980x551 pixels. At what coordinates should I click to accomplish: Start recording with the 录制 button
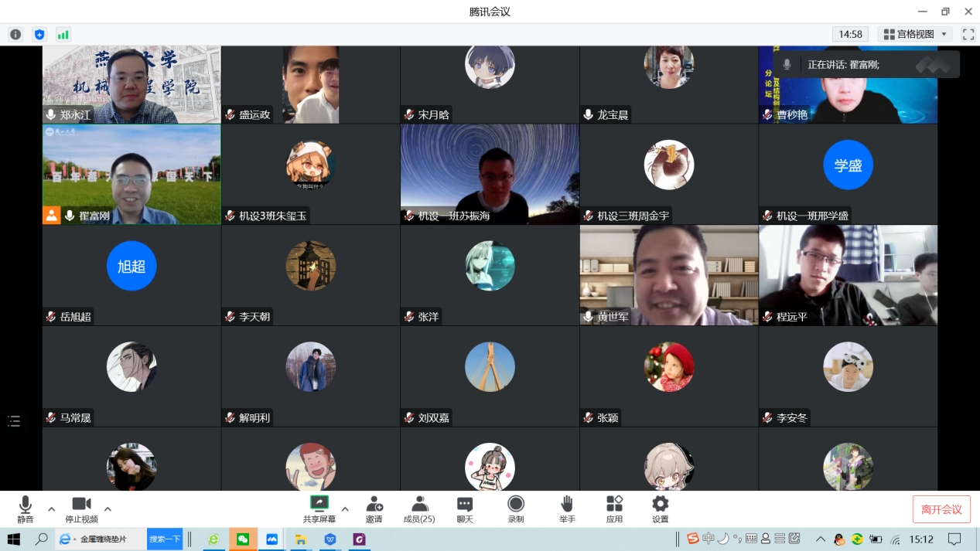[515, 508]
